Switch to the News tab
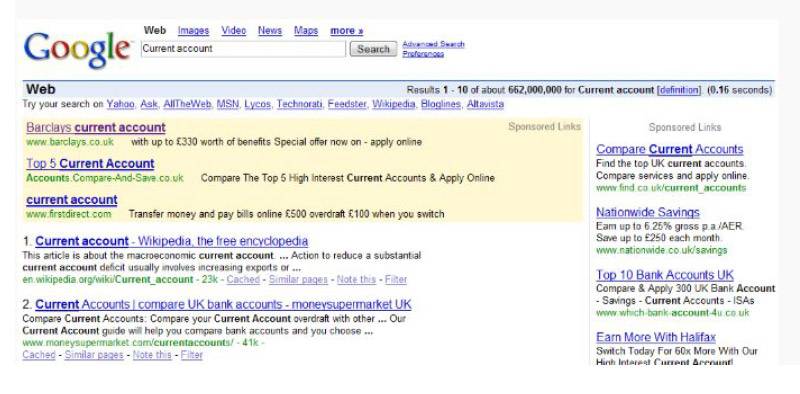 click(270, 31)
